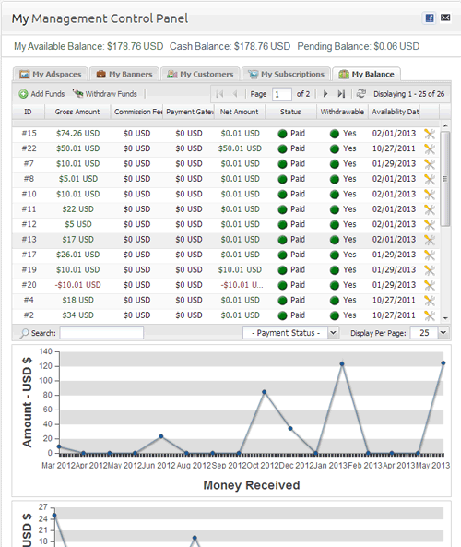
Task: Select row #13 ID cell
Action: tap(29, 240)
